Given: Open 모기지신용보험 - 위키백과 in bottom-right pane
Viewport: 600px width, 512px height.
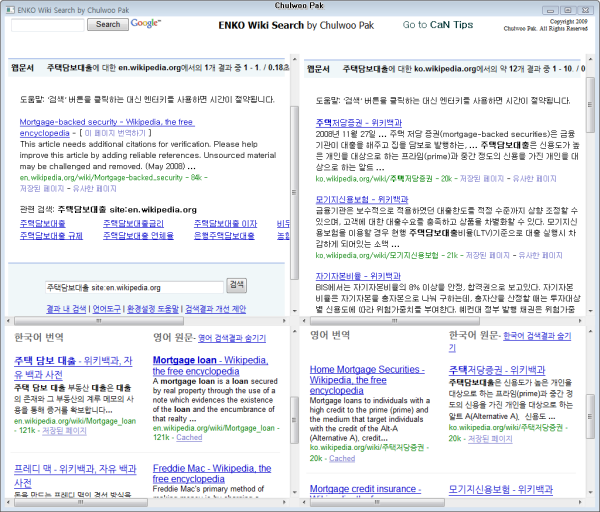Looking at the screenshot, I should tap(501, 489).
